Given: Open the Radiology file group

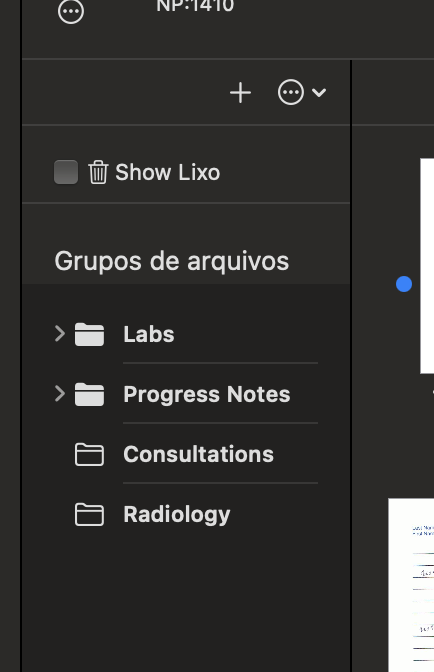Looking at the screenshot, I should pos(186,514).
